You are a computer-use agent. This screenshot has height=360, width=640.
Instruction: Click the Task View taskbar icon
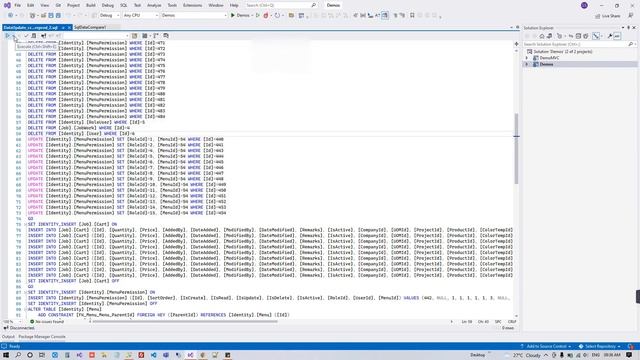click(x=42, y=355)
